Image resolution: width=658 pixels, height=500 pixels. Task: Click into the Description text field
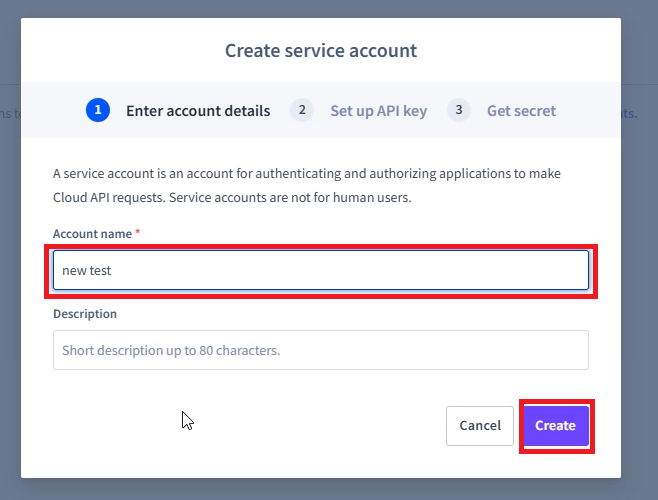click(x=321, y=350)
